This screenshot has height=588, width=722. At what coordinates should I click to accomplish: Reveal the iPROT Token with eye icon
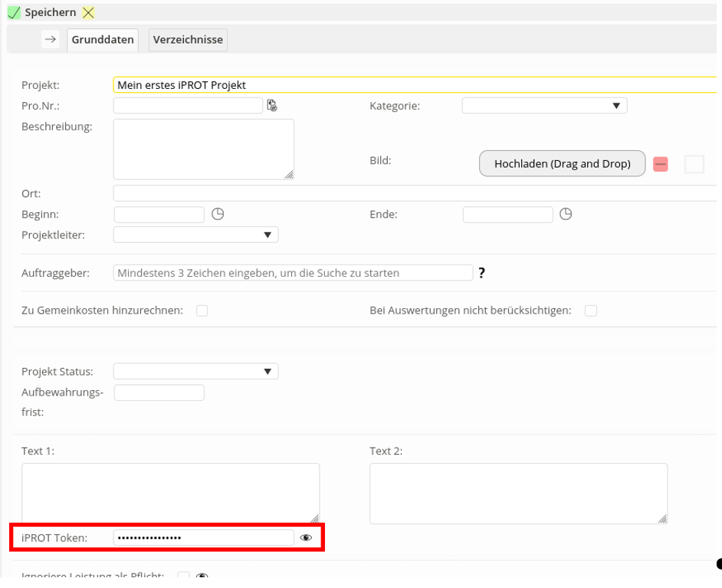click(307, 538)
